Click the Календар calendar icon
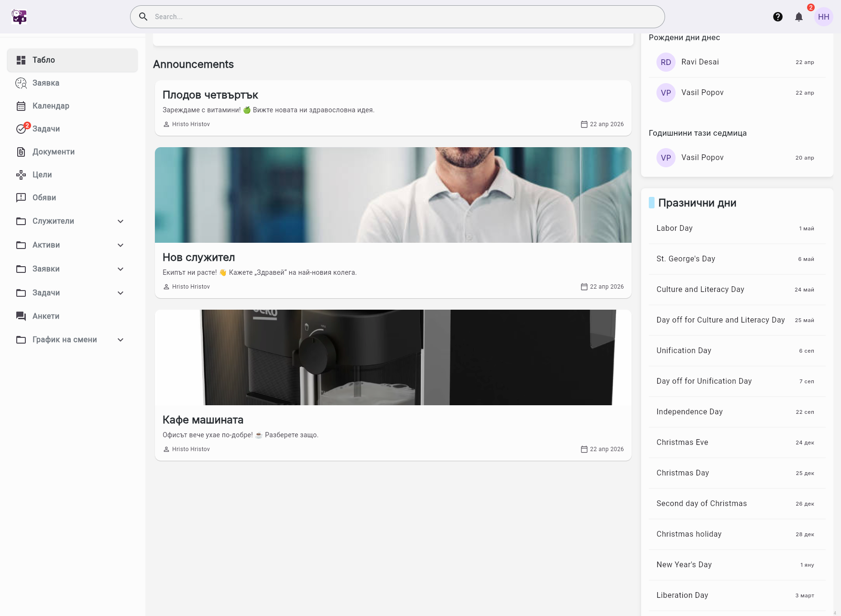Viewport: 841px width, 616px height. [x=21, y=106]
